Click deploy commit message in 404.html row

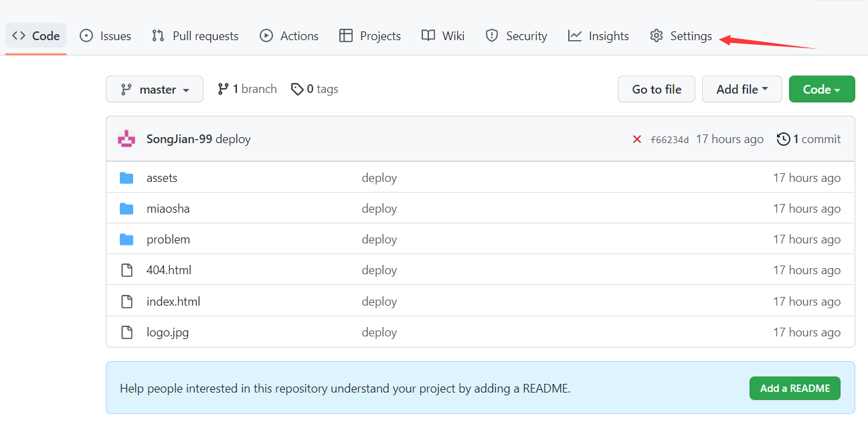pos(379,270)
